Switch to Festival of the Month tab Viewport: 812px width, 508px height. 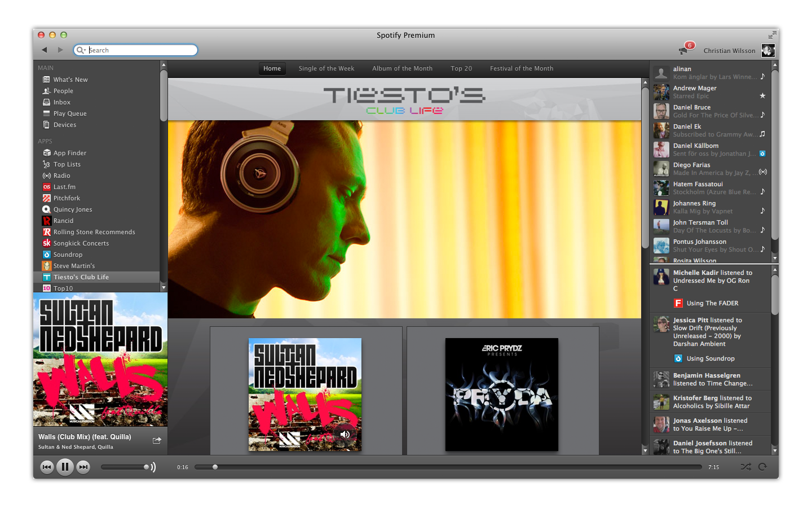pyautogui.click(x=522, y=68)
